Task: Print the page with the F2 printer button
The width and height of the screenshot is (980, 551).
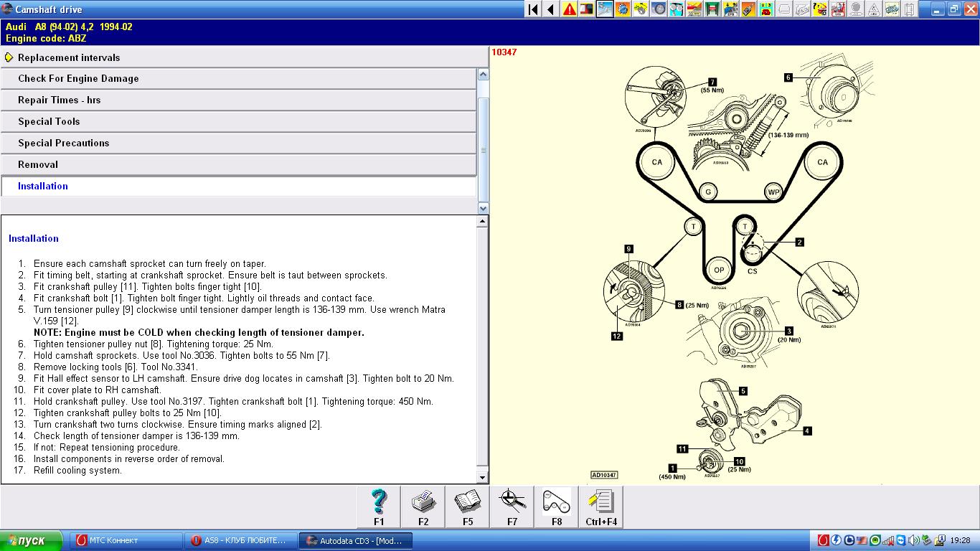Action: click(x=423, y=507)
